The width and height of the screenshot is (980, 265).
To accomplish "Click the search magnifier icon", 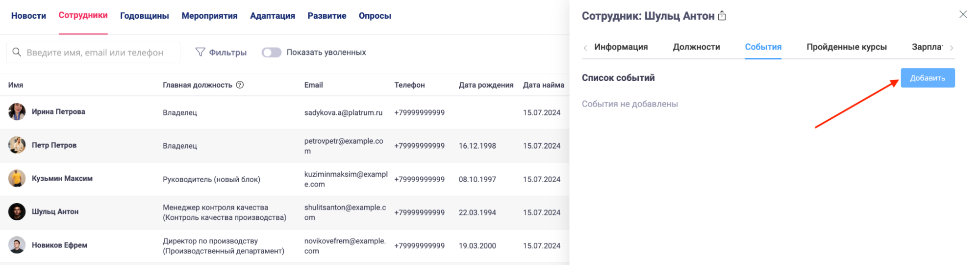I will click(x=17, y=52).
